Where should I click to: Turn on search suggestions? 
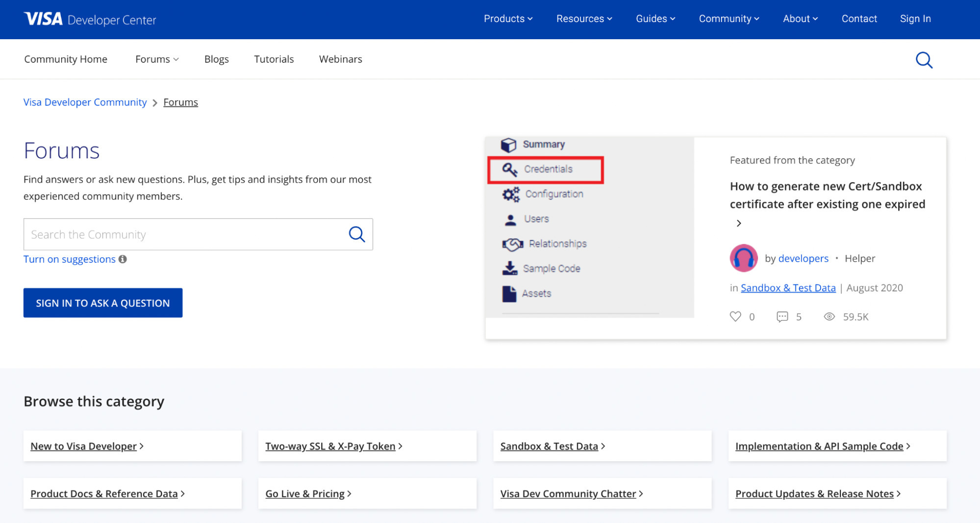[69, 259]
